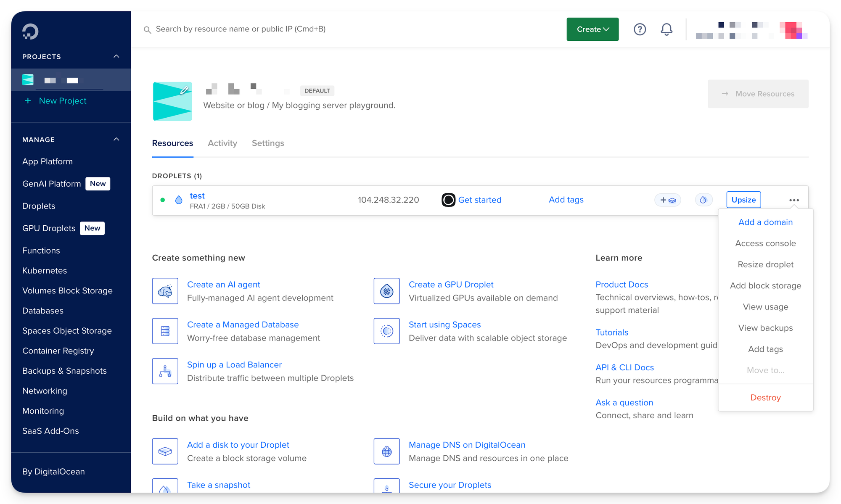The width and height of the screenshot is (841, 504).
Task: Click the AI agent brain icon
Action: point(165,291)
